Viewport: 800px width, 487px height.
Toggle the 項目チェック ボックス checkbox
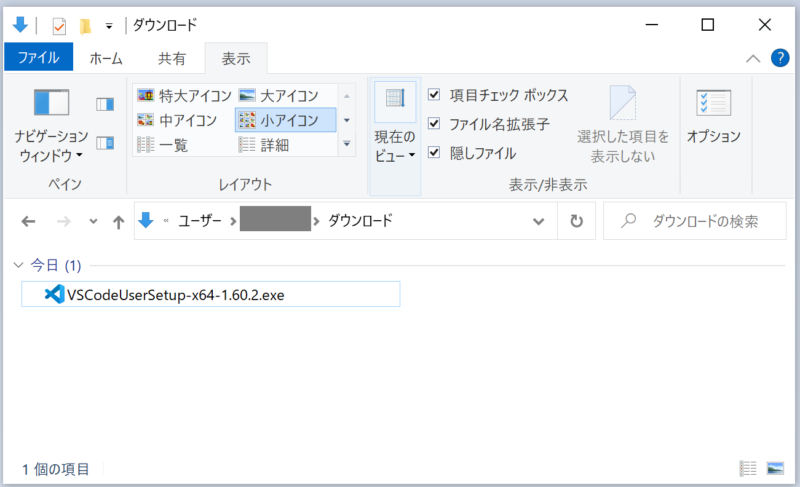434,95
